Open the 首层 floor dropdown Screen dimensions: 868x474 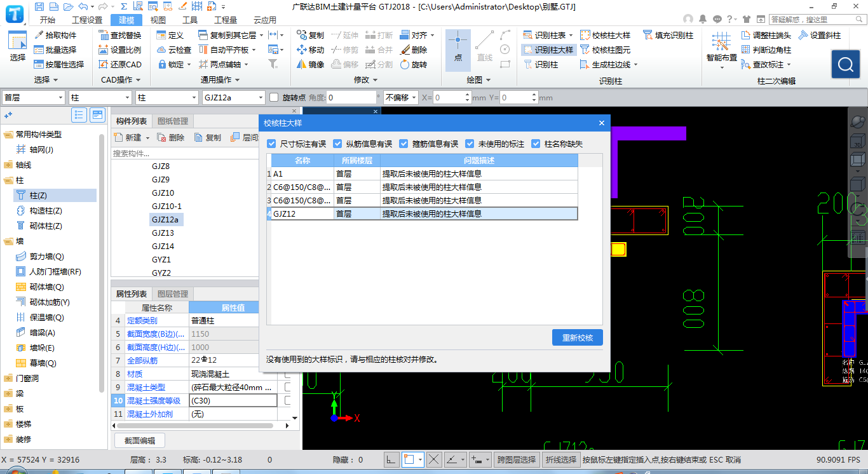pos(34,98)
